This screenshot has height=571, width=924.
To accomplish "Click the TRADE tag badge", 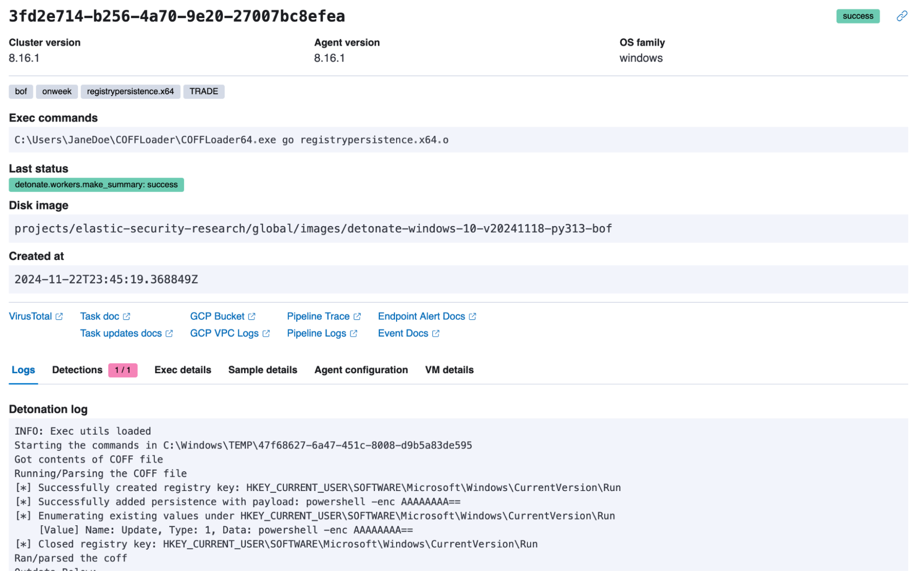I will [204, 92].
